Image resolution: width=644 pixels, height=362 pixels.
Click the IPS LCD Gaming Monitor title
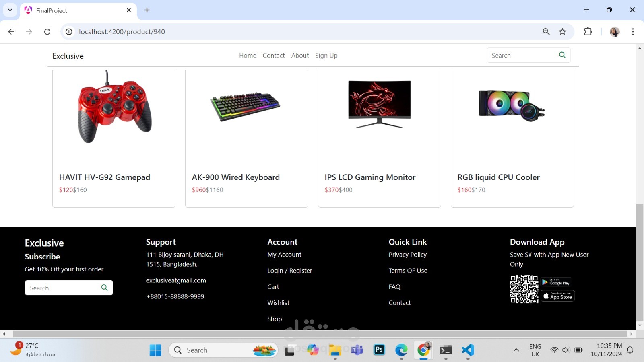click(370, 177)
